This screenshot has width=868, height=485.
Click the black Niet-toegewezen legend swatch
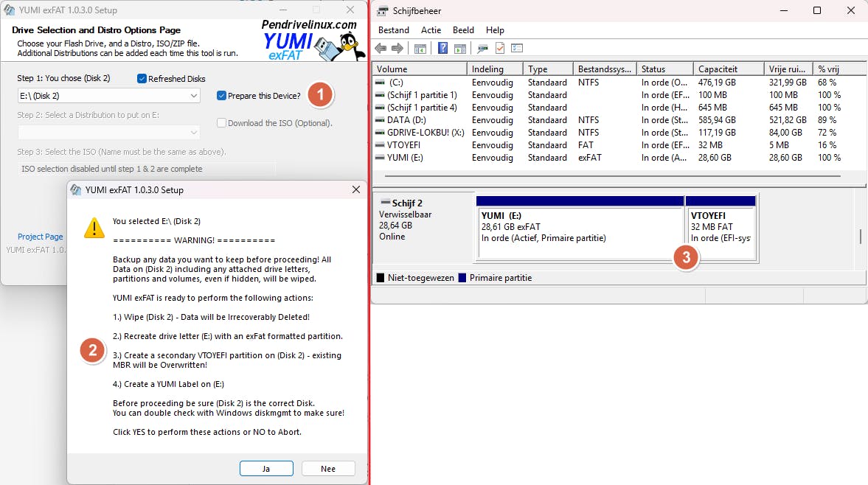click(x=381, y=278)
